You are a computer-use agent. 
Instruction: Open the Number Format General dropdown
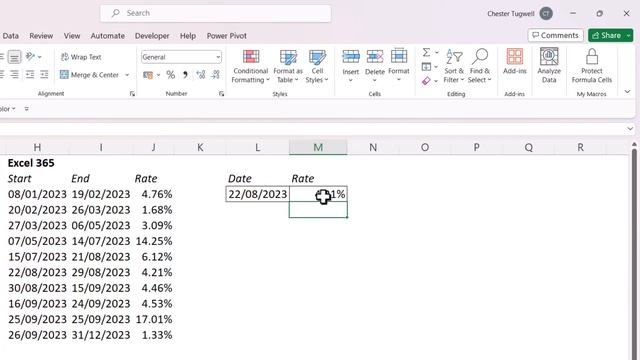coord(181,57)
